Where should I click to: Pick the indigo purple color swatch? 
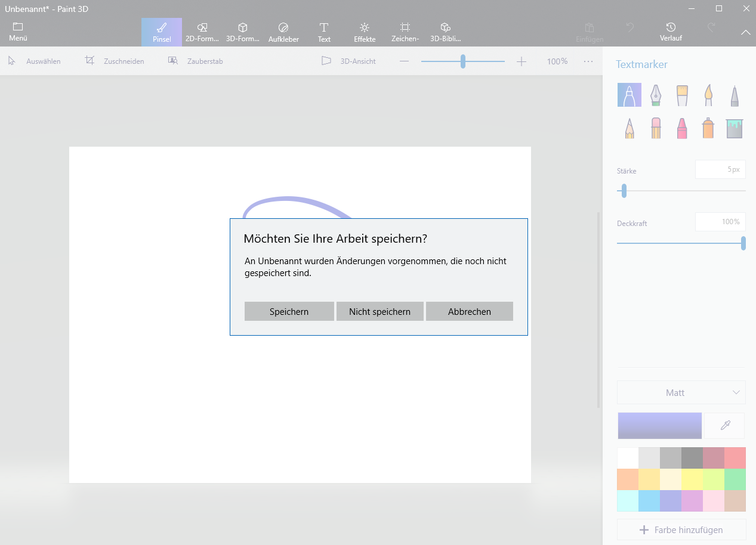click(671, 501)
